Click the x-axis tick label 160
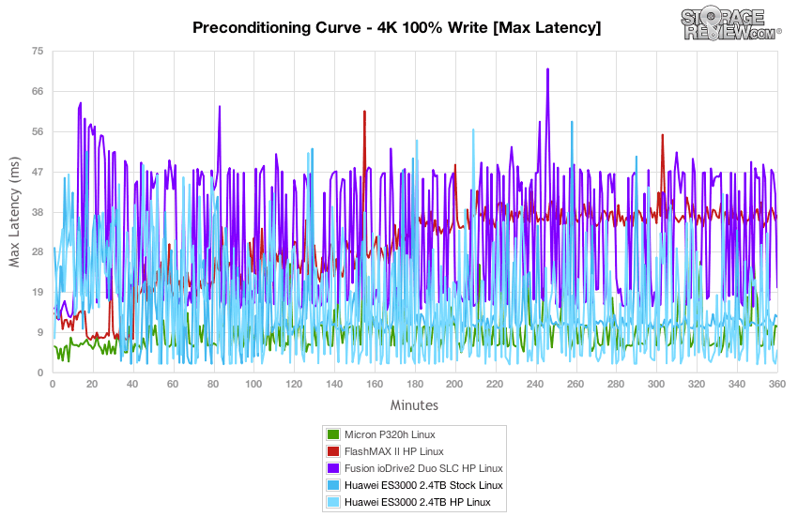The height and width of the screenshot is (532, 798). pos(374,384)
